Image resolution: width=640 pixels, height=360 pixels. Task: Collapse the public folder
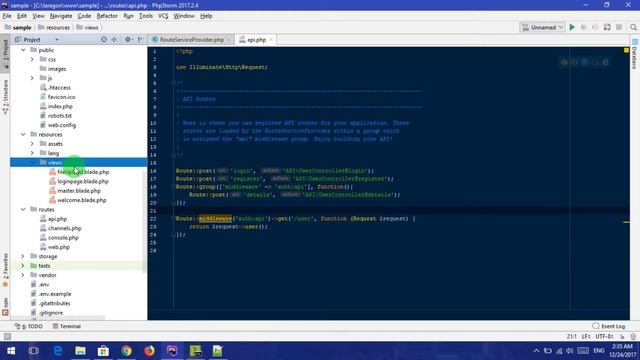pyautogui.click(x=23, y=50)
